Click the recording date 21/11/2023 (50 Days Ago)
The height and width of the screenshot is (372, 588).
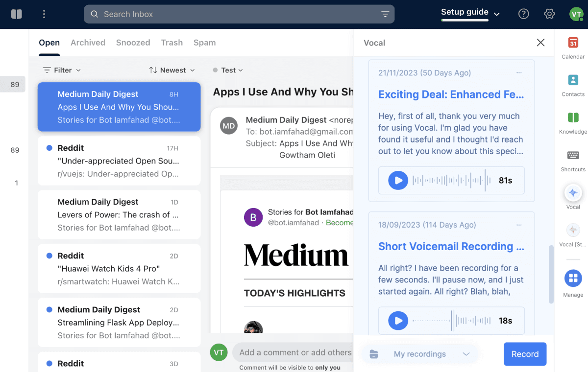(424, 73)
